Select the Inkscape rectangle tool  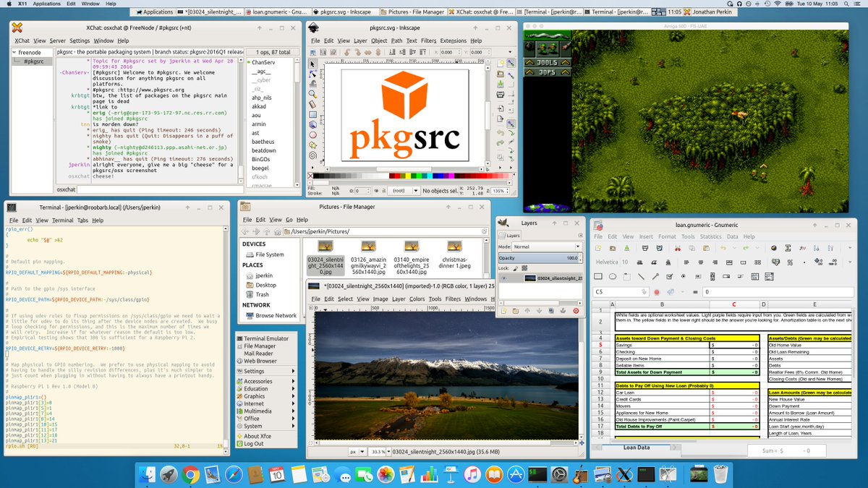[x=312, y=114]
